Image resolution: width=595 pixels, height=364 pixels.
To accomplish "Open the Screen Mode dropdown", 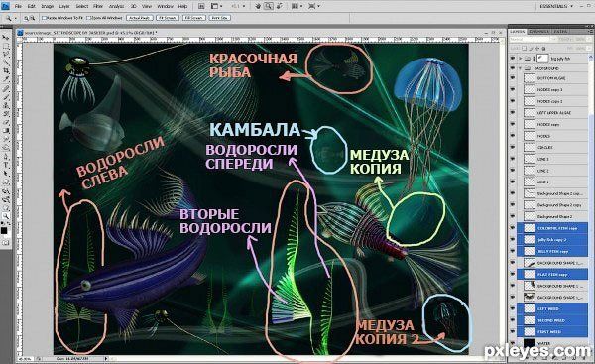I will (314, 6).
